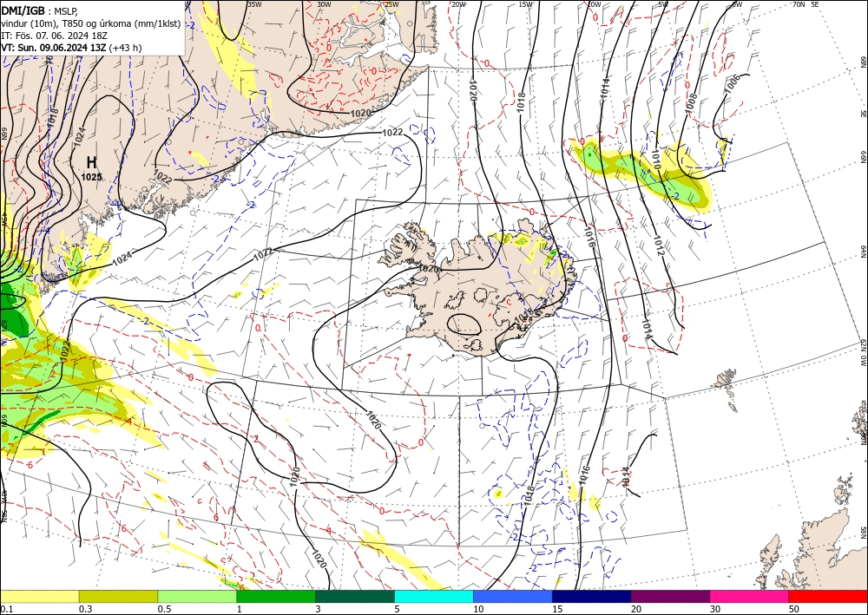The height and width of the screenshot is (615, 868).
Task: Click the yellow 0.1–0.3 legend color band
Action: 39,596
